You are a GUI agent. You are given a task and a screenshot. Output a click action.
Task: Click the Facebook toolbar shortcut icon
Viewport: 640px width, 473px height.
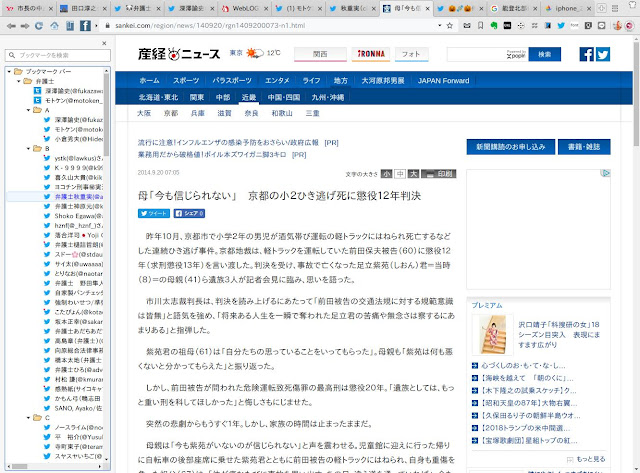(85, 26)
